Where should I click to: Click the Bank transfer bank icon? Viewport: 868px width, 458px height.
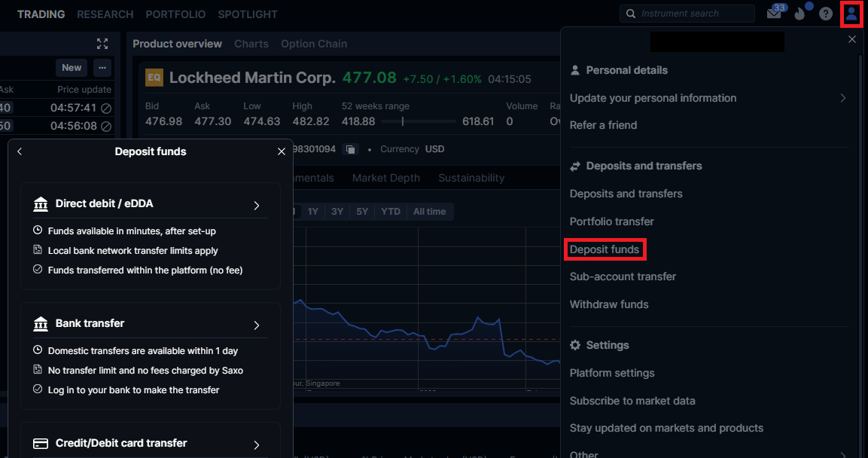coord(41,324)
